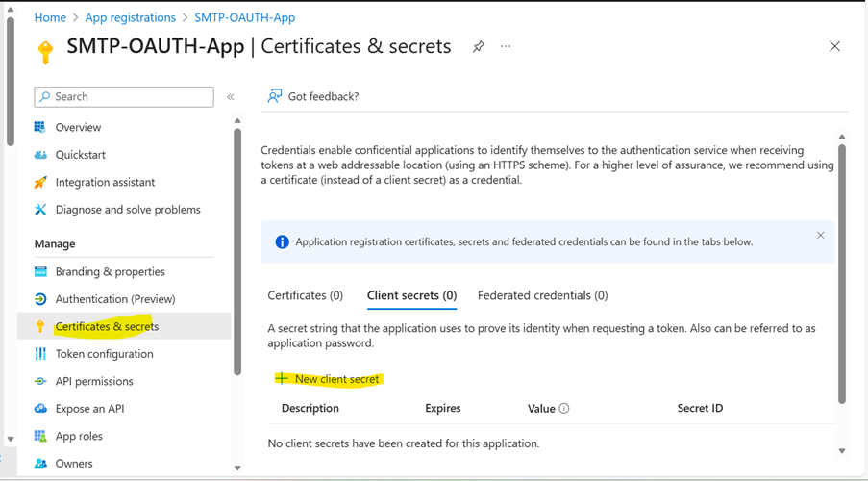Click the Value column header
The width and height of the screenshot is (868, 481).
[541, 409]
